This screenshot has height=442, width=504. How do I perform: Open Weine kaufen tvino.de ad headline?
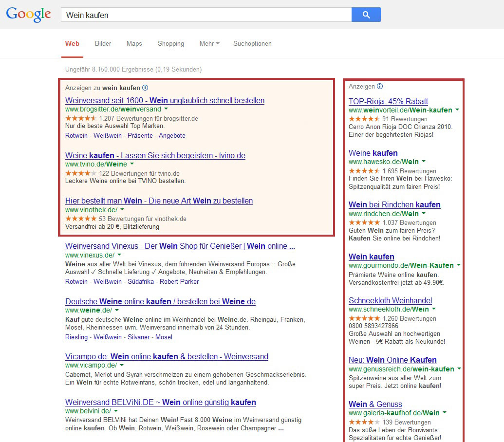[155, 155]
